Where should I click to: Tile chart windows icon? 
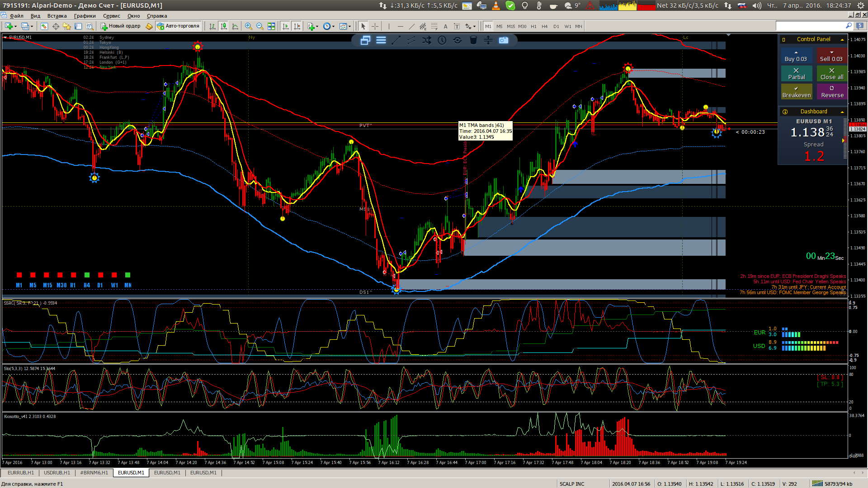(x=271, y=26)
